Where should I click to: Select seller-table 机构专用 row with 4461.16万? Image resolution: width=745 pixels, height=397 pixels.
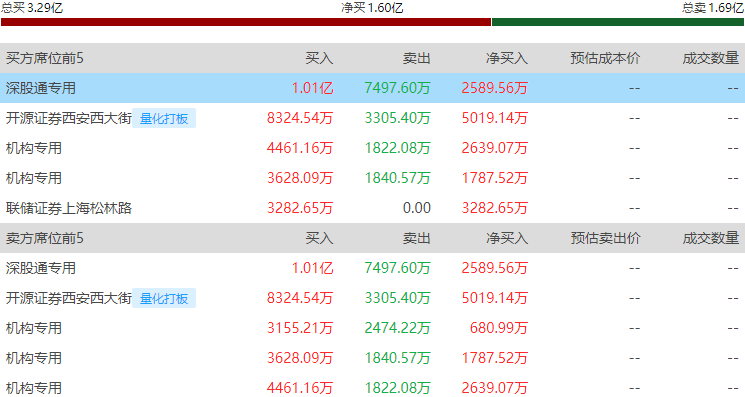point(372,385)
